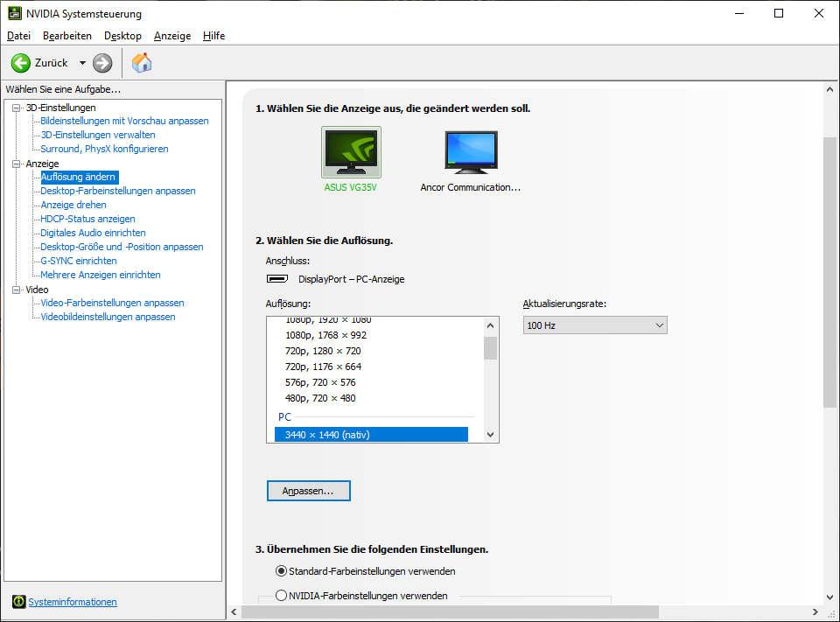Screen dimensions: 840x622
Task: Click resolution list scroll up arrow
Action: pyautogui.click(x=490, y=325)
